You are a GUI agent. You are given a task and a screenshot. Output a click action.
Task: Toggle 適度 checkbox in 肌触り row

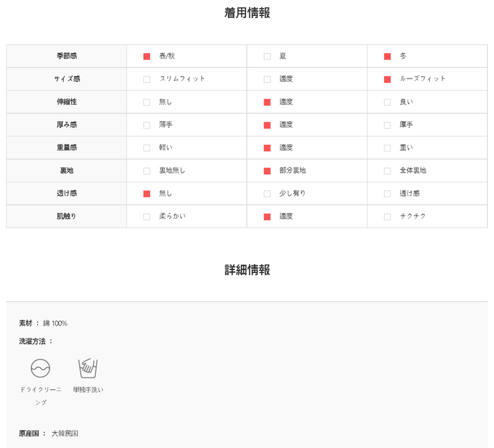[267, 217]
